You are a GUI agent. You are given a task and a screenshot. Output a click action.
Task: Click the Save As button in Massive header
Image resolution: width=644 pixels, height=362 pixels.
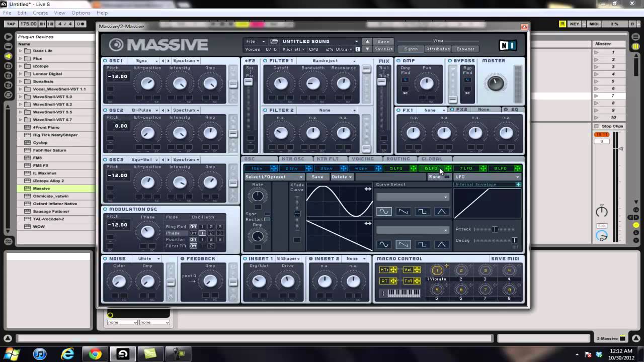pos(383,49)
